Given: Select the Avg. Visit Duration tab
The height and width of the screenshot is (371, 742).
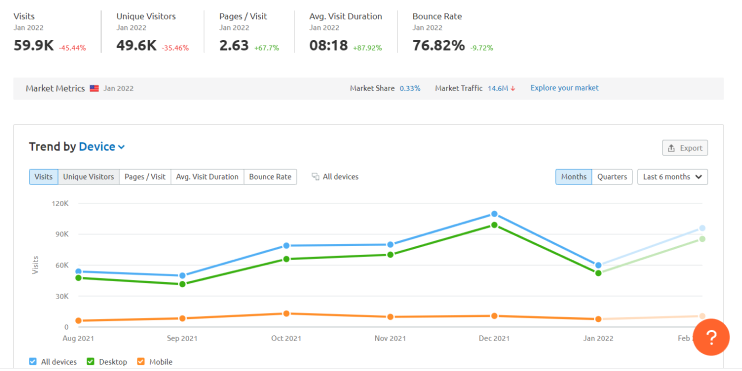Looking at the screenshot, I should 207,177.
